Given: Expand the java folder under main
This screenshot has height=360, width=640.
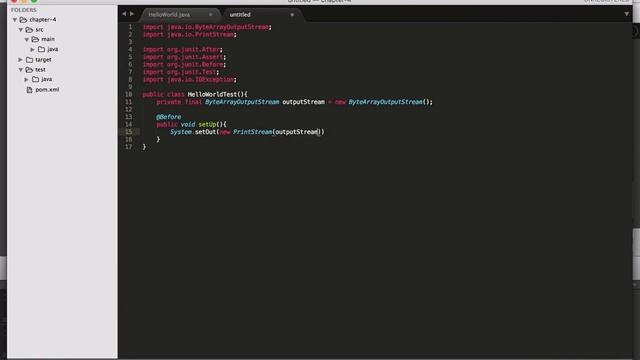Looking at the screenshot, I should pyautogui.click(x=33, y=49).
